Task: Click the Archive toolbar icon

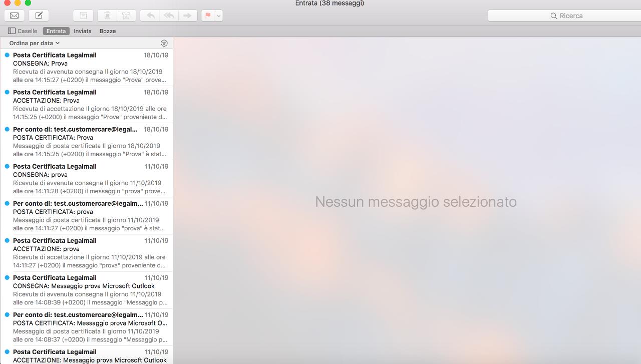Action: click(x=83, y=16)
